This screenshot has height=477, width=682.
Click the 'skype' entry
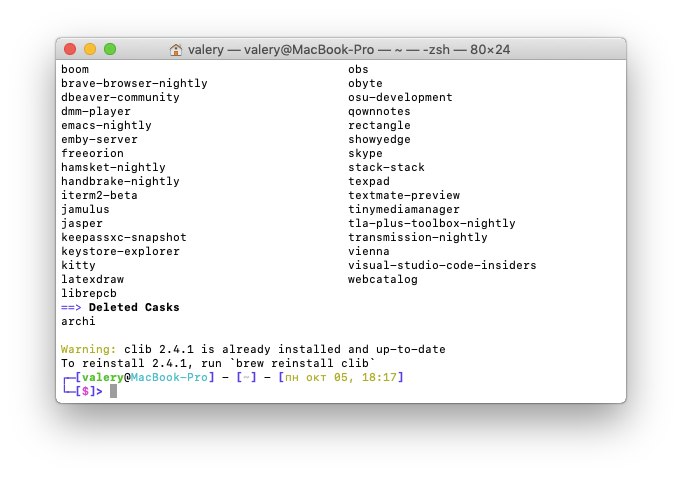[365, 153]
